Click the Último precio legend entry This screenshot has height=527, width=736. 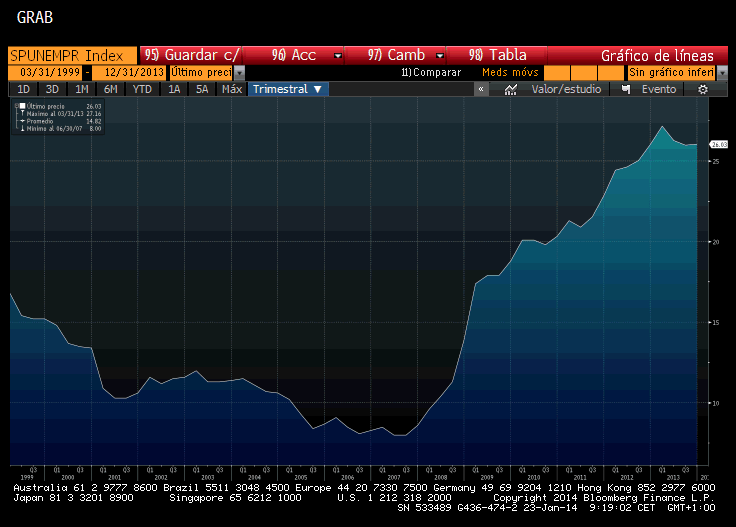(59, 107)
